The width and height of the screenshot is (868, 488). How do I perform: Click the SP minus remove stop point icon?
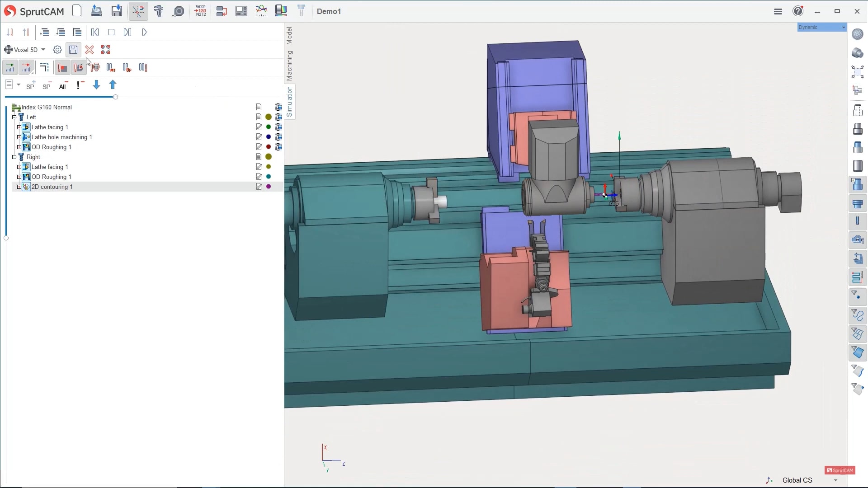[x=47, y=85]
